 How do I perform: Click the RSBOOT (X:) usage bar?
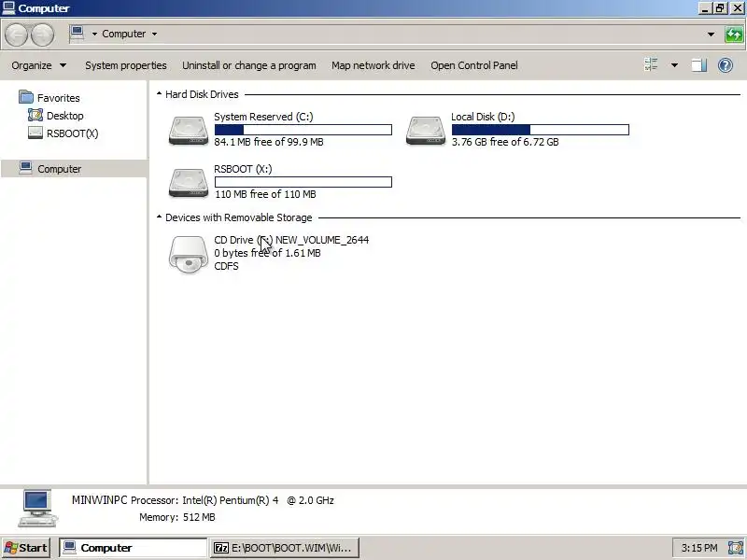303,182
